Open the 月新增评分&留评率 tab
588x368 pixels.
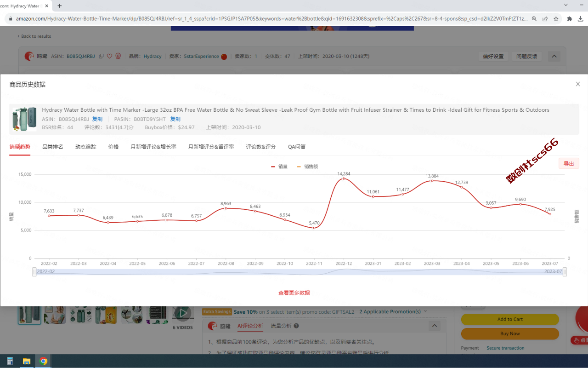point(211,147)
